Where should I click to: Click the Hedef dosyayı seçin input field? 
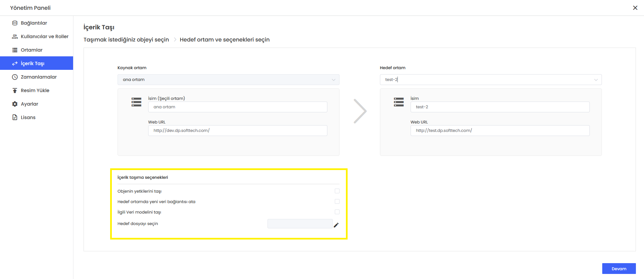299,224
